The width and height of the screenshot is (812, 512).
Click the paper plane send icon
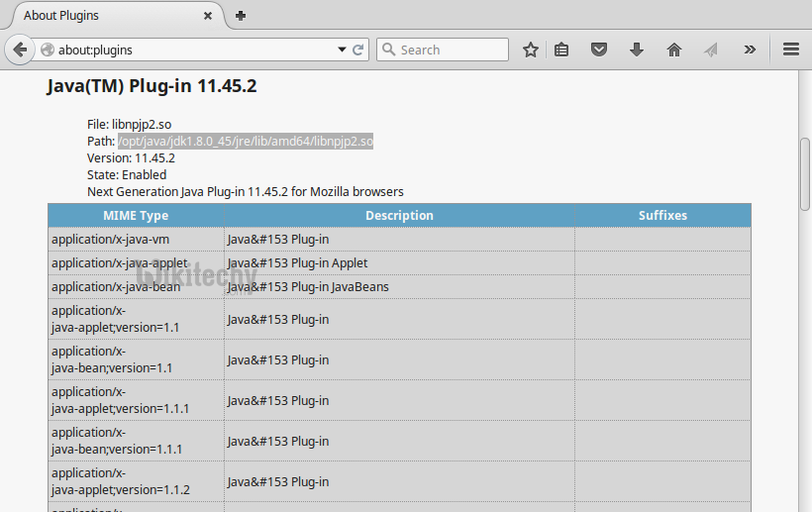click(711, 50)
